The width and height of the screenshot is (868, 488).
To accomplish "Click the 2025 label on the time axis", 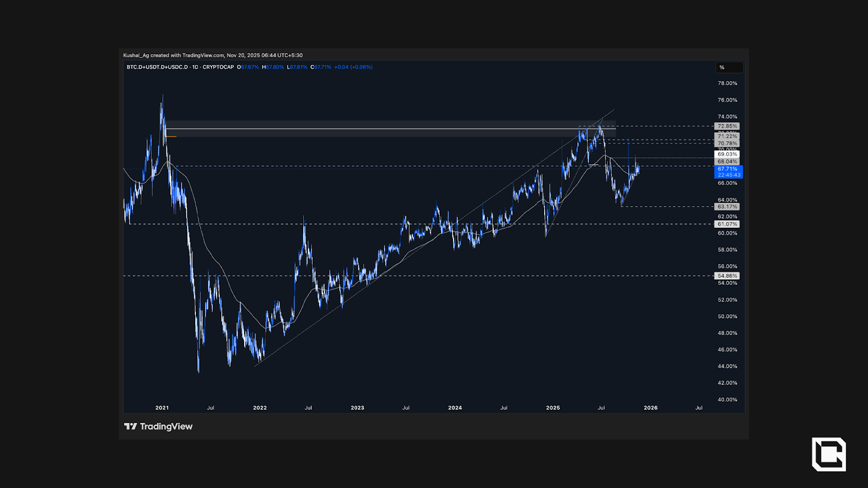I will pos(553,408).
